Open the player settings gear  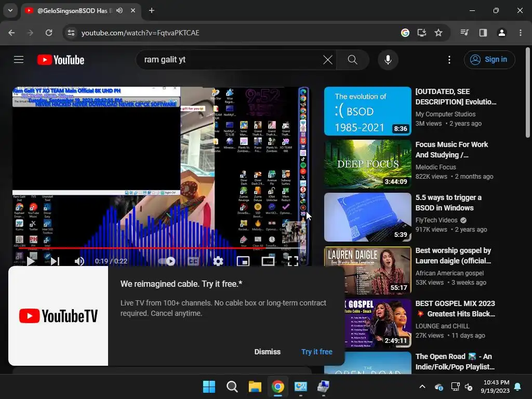(x=218, y=261)
